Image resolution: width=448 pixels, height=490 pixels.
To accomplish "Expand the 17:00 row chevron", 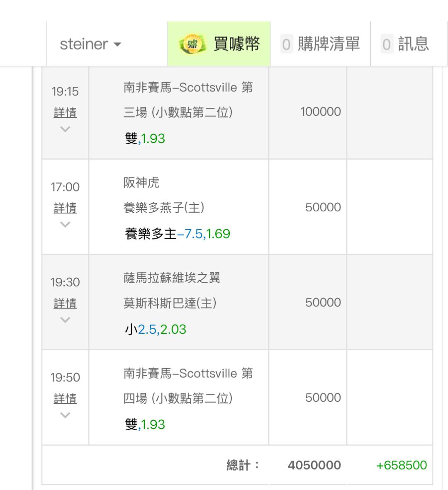I will [x=65, y=224].
